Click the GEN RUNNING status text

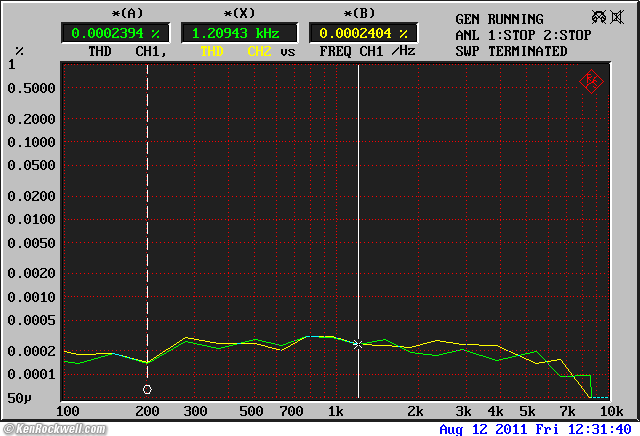pos(499,19)
